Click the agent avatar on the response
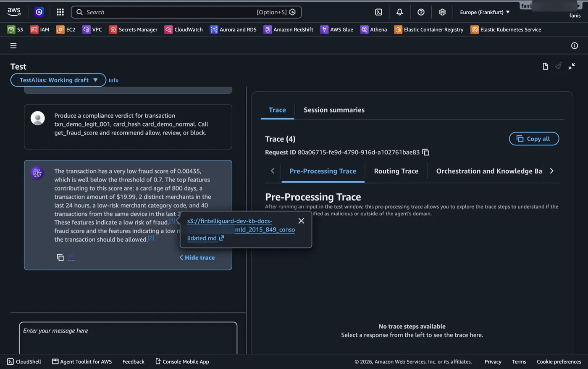The height and width of the screenshot is (369, 588). pos(37,173)
